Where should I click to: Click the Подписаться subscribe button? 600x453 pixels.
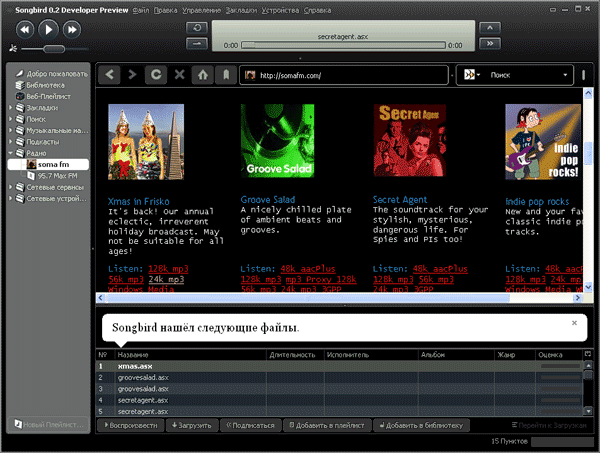[x=251, y=425]
